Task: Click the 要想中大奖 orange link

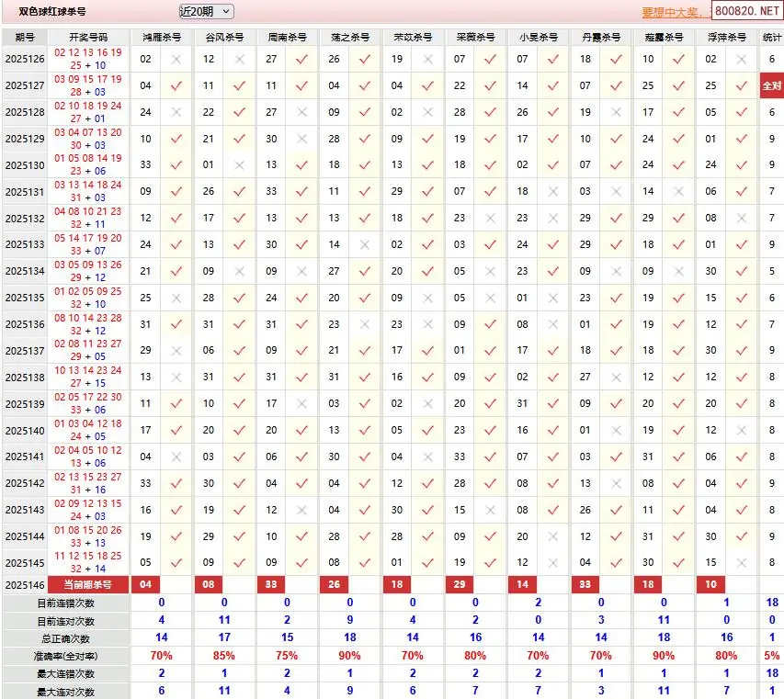Action: (675, 12)
